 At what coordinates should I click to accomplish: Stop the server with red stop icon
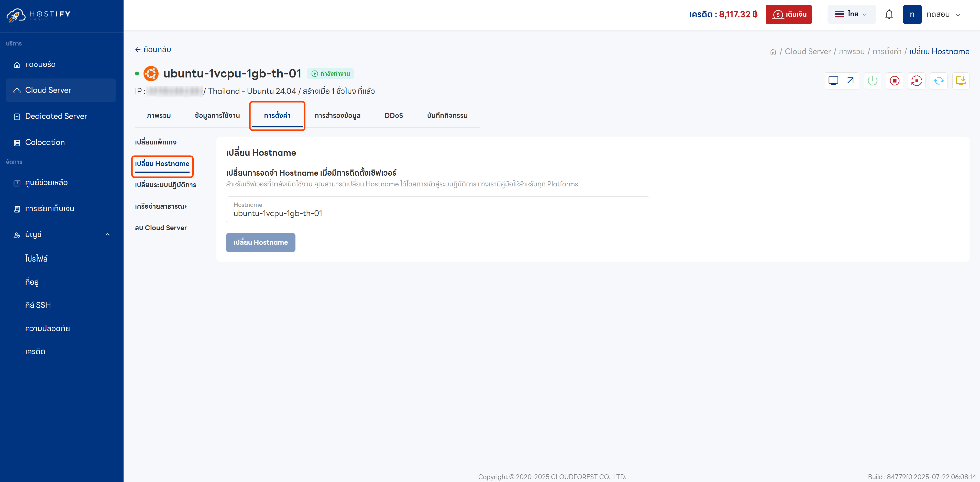(x=894, y=81)
